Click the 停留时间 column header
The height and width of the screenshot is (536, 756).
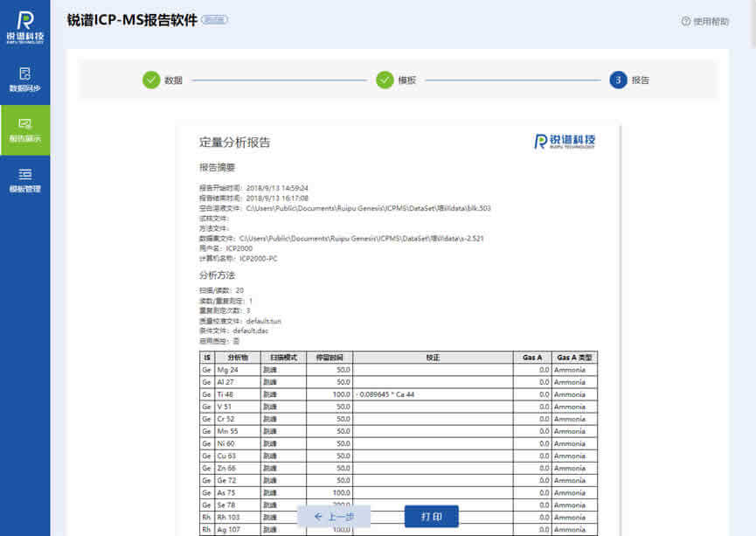click(x=329, y=358)
